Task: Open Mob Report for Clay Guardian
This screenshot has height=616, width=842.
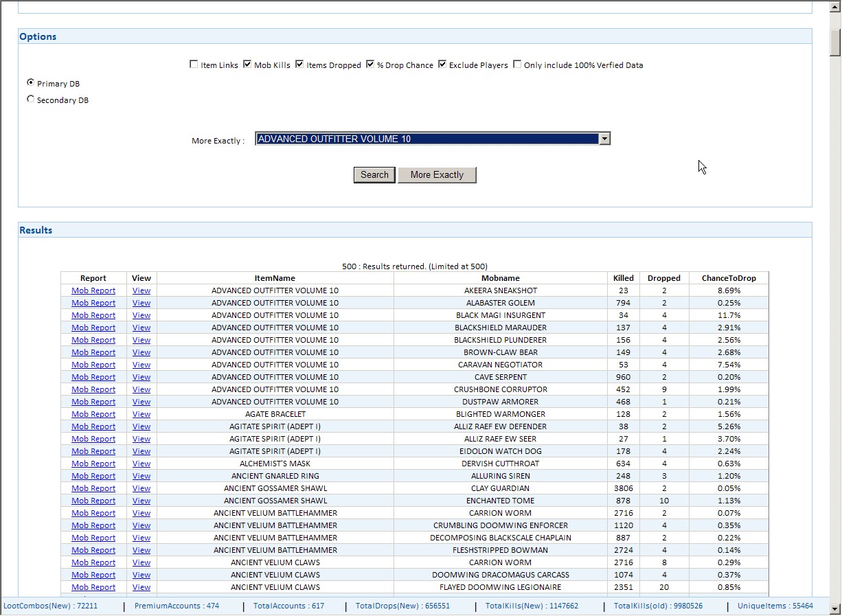Action: [x=93, y=488]
